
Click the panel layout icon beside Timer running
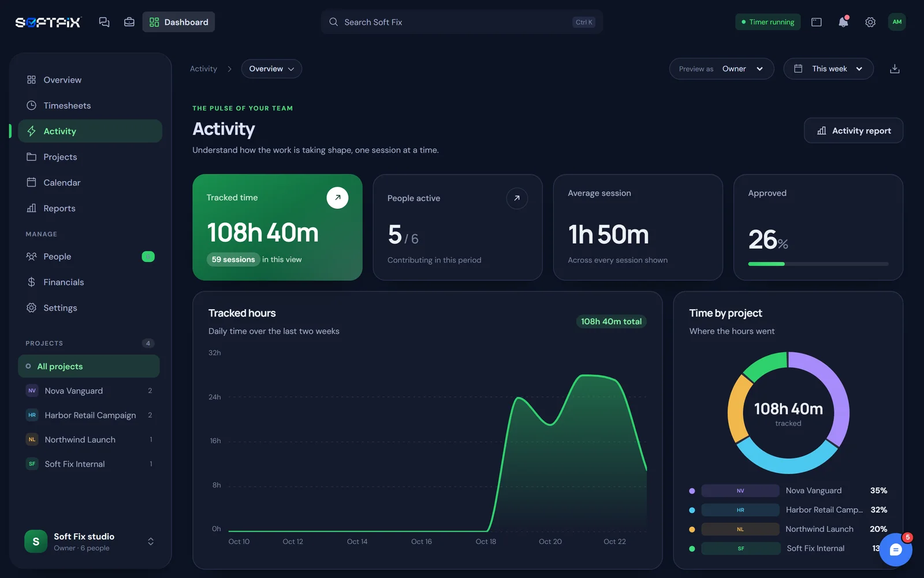coord(817,22)
